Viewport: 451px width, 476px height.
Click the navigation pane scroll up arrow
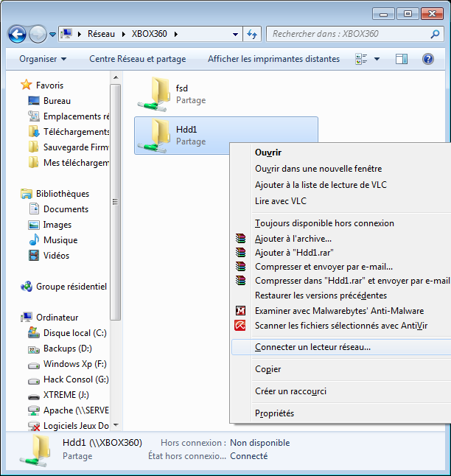coord(116,77)
